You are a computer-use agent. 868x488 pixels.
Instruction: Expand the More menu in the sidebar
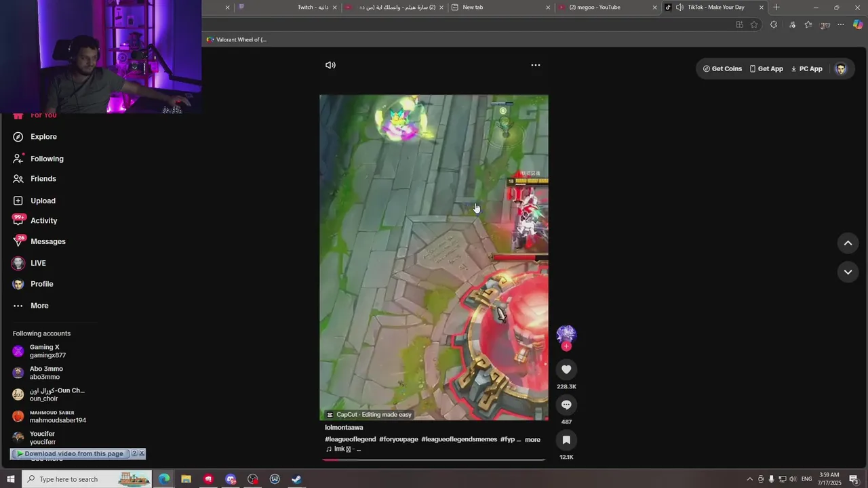tap(31, 306)
